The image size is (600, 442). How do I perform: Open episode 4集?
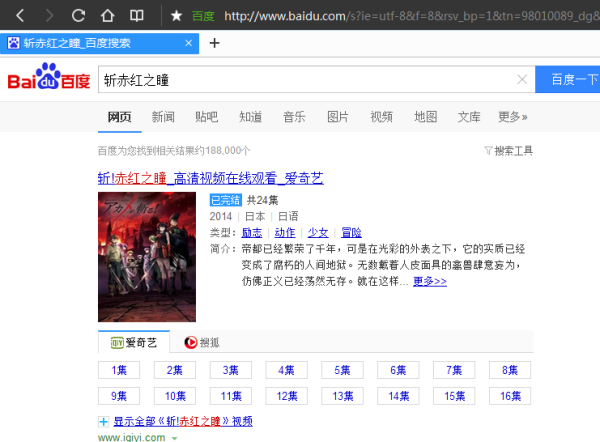point(287,370)
